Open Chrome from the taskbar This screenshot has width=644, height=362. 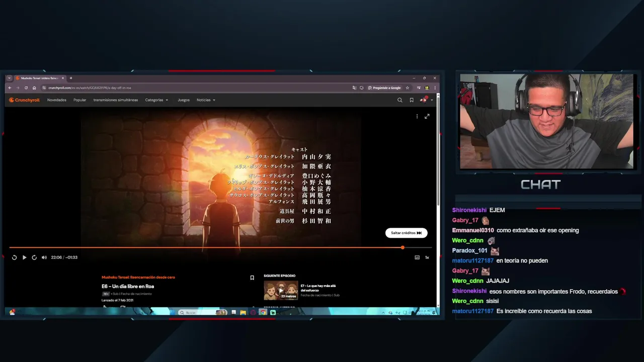pos(263,312)
